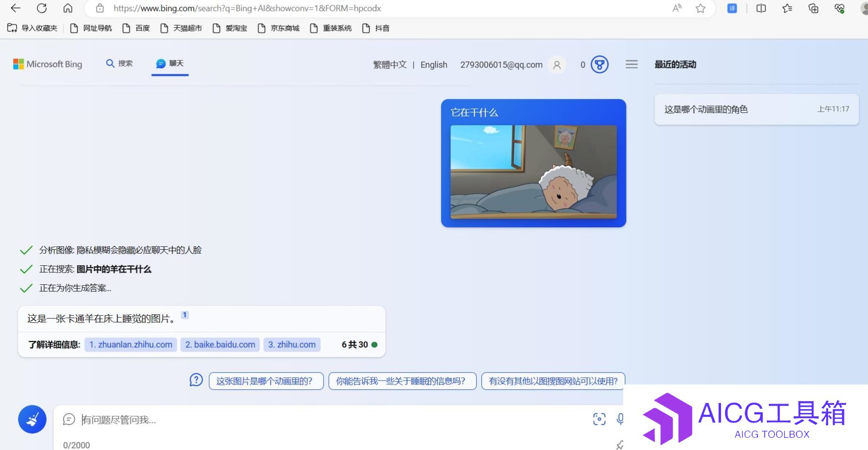
Task: Click the browser address bar URL
Action: (x=247, y=8)
